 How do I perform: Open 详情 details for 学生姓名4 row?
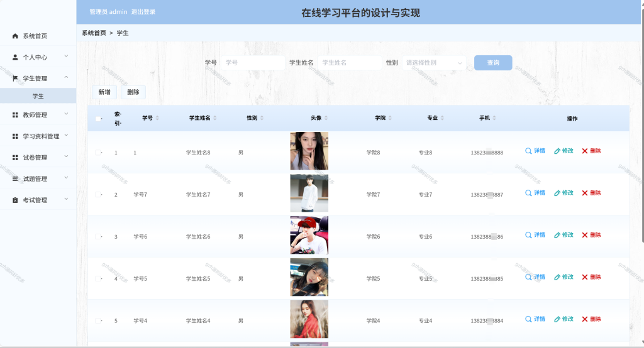pos(535,319)
